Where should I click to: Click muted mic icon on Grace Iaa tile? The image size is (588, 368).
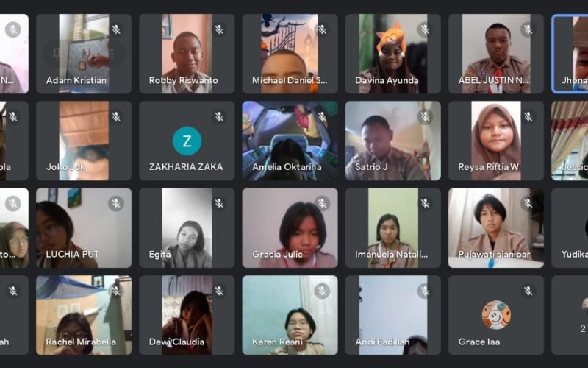click(528, 291)
